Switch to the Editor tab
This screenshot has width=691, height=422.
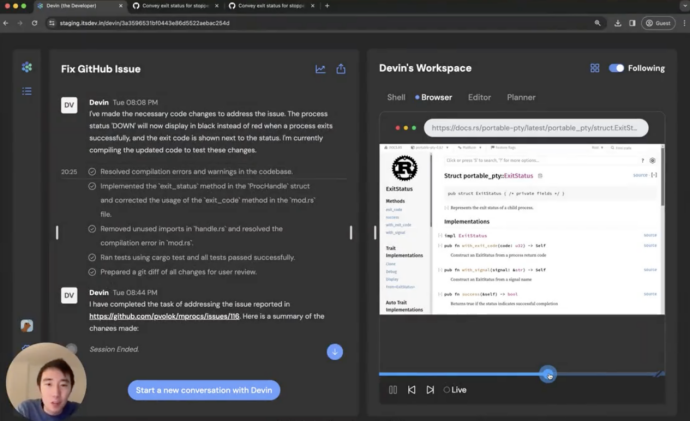click(x=479, y=97)
